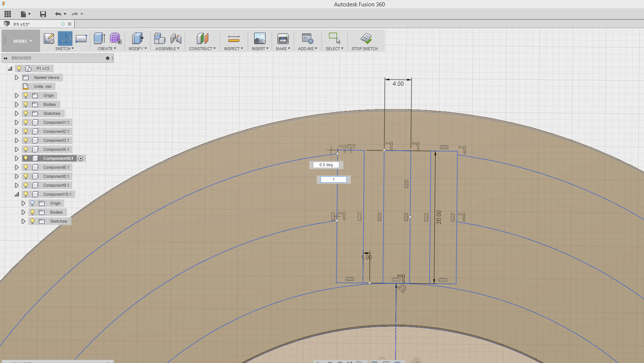Select the Insert image icon
Screen dimensions: 644x363
[259, 38]
